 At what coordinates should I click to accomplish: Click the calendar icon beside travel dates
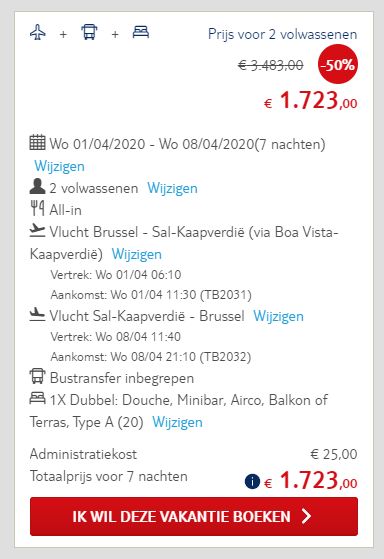[x=37, y=142]
